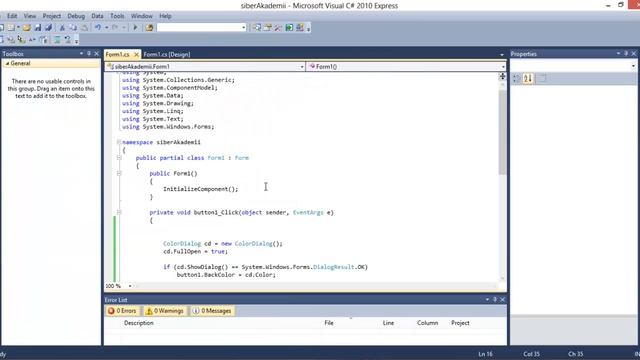This screenshot has width=640, height=360.
Task: Sort Error List by Project column
Action: tap(460, 323)
